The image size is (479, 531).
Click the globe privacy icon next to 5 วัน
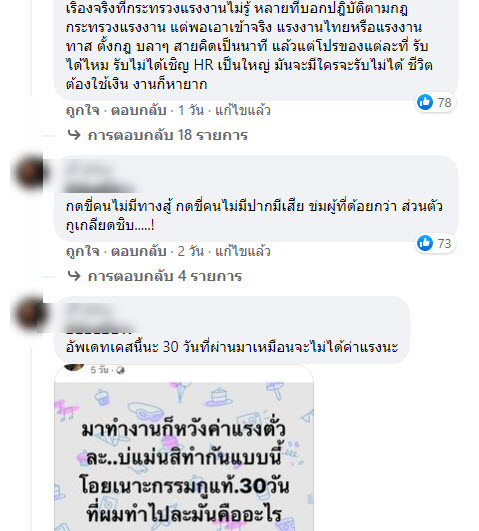click(x=120, y=371)
